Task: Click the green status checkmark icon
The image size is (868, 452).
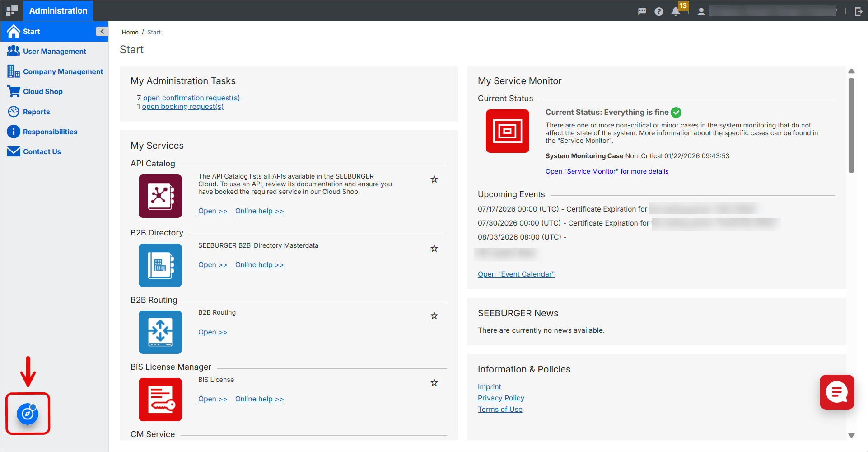Action: (x=676, y=112)
